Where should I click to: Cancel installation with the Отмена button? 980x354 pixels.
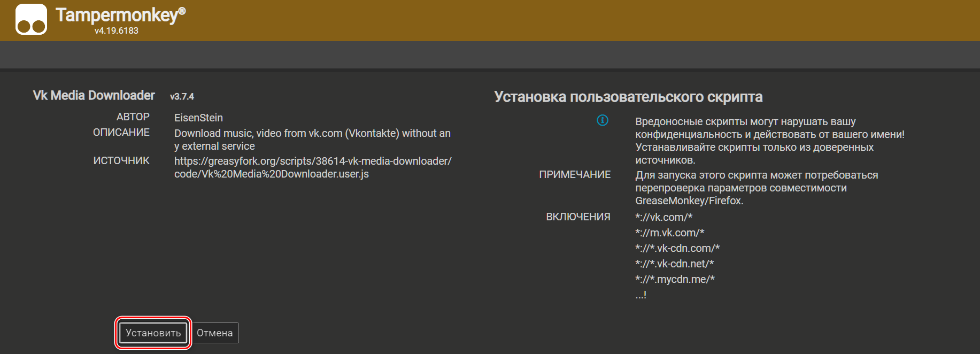[215, 333]
